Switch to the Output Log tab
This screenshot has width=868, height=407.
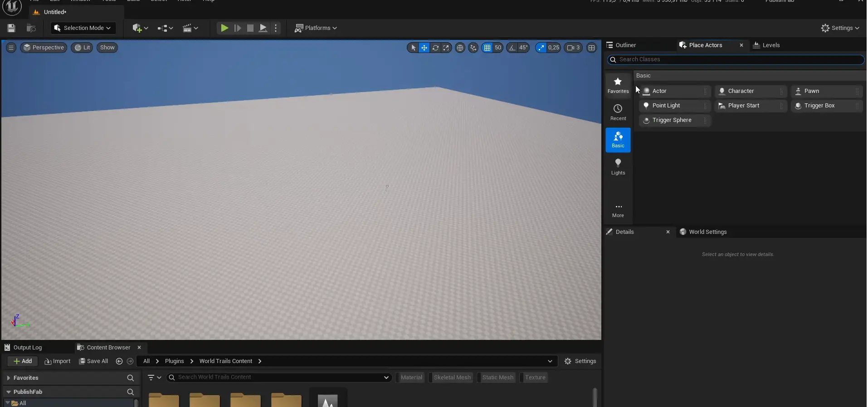pos(27,348)
